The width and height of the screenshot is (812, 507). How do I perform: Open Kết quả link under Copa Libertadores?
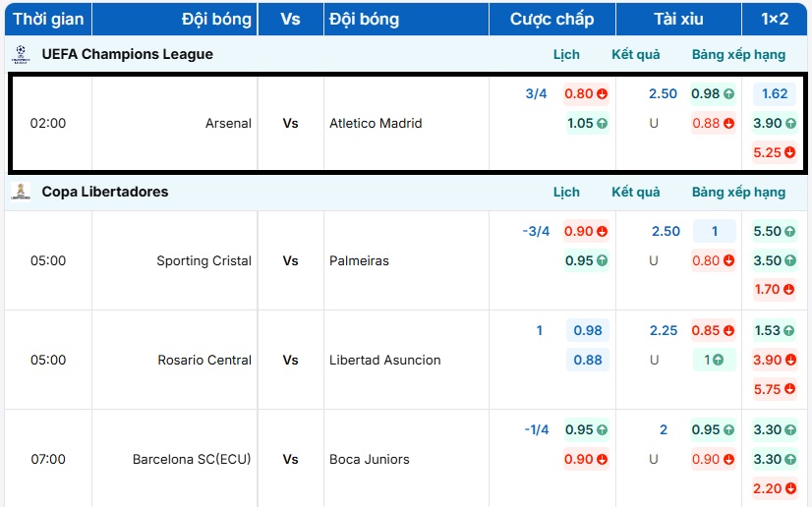click(x=636, y=192)
